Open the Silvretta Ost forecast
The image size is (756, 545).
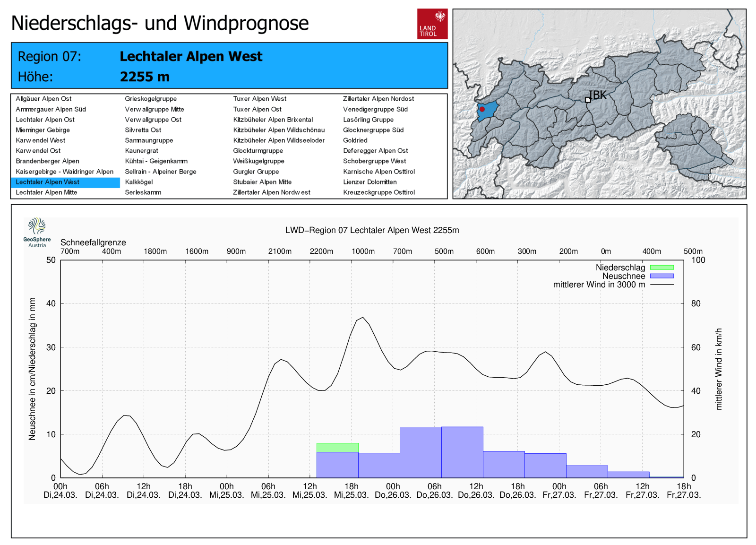click(143, 130)
